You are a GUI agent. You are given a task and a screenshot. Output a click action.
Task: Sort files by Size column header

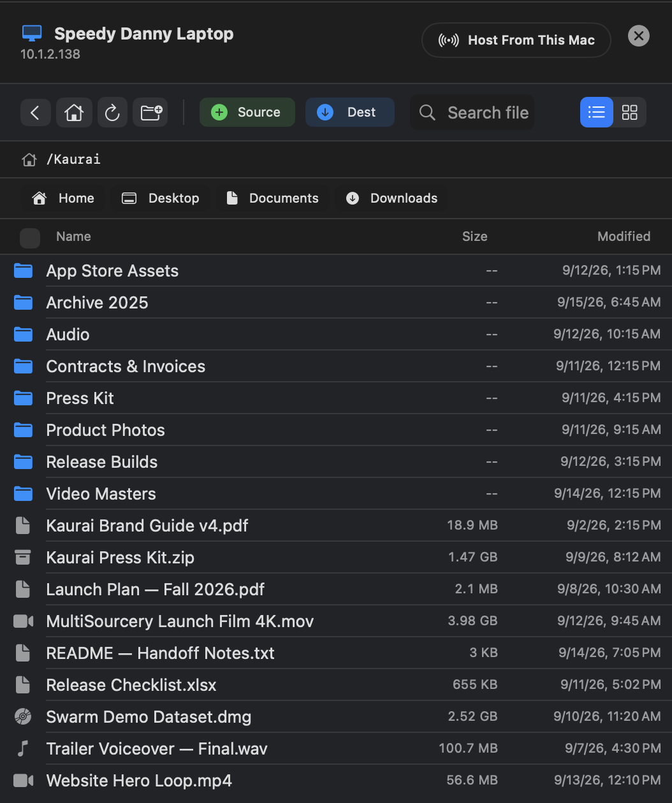click(x=474, y=236)
